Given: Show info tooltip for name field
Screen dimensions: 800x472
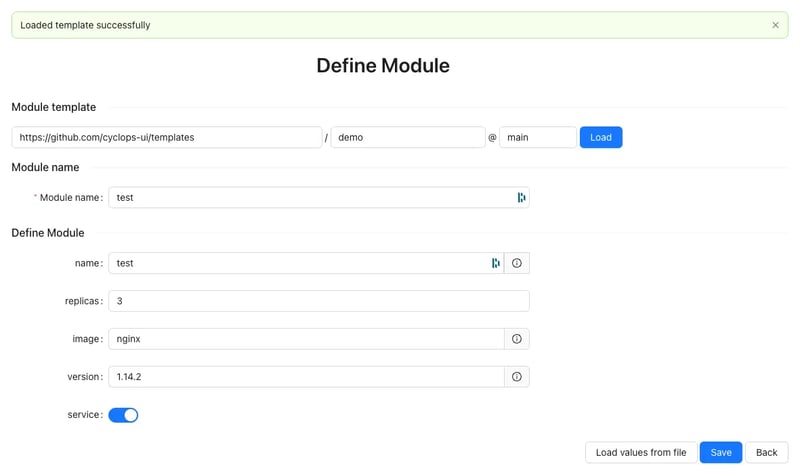Looking at the screenshot, I should coord(517,263).
